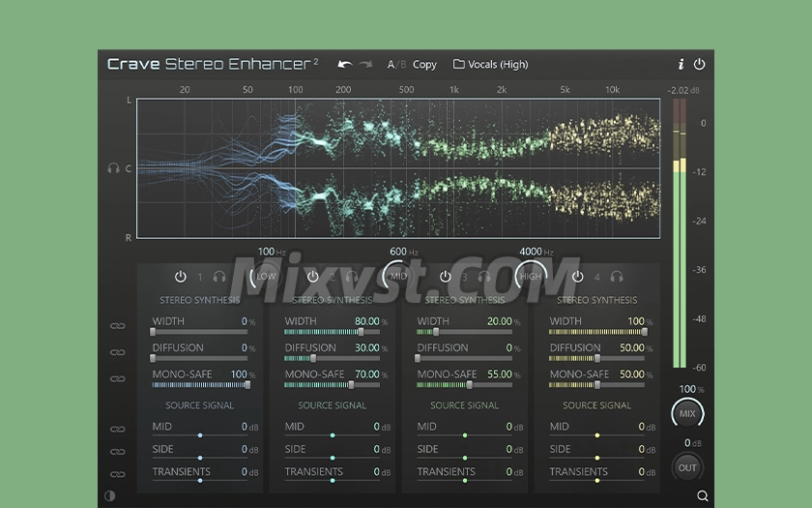The image size is (812, 508).
Task: Click band 1 MONO-SAFE slider
Action: coord(201,385)
